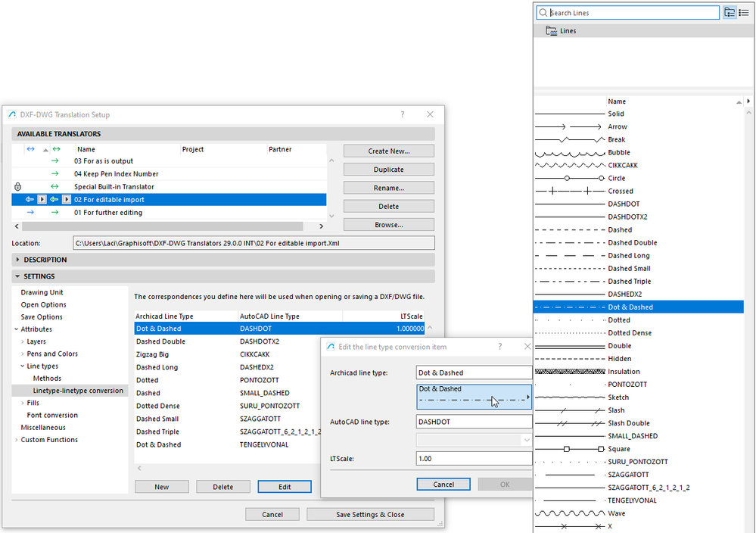Select the Circle line type preview
The image size is (756, 533).
[569, 178]
